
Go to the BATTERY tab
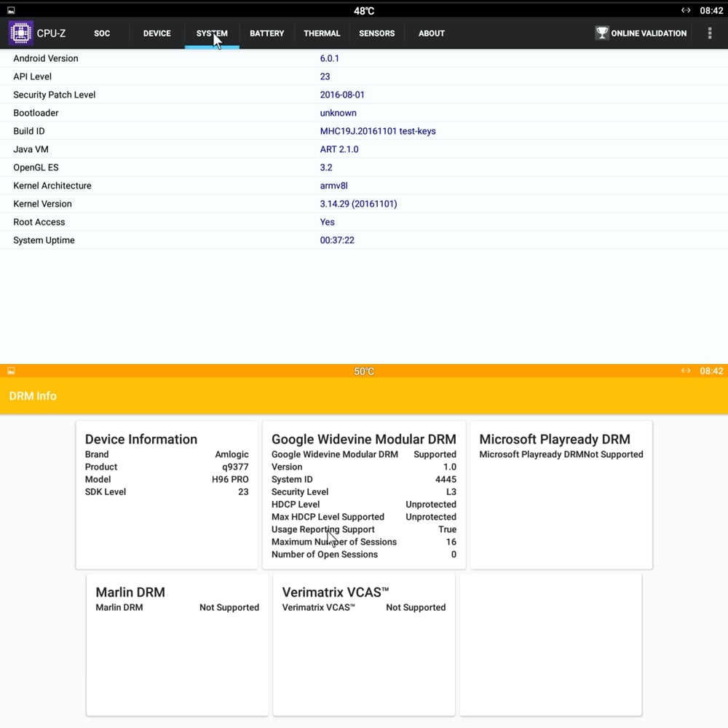[x=266, y=33]
